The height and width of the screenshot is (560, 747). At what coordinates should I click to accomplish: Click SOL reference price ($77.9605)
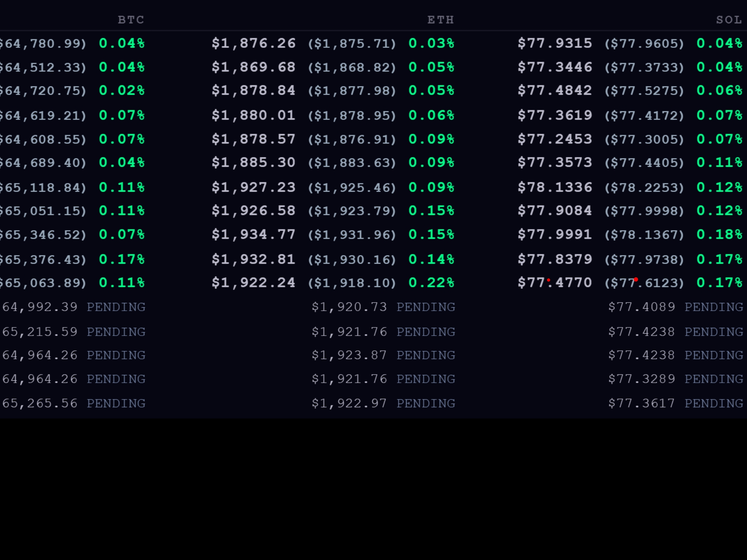point(644,44)
